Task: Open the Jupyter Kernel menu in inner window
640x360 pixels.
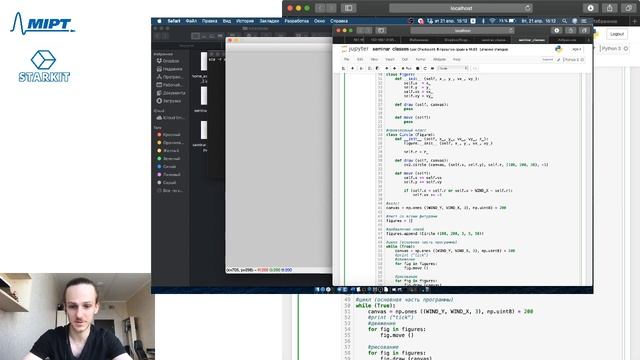Action: point(420,59)
